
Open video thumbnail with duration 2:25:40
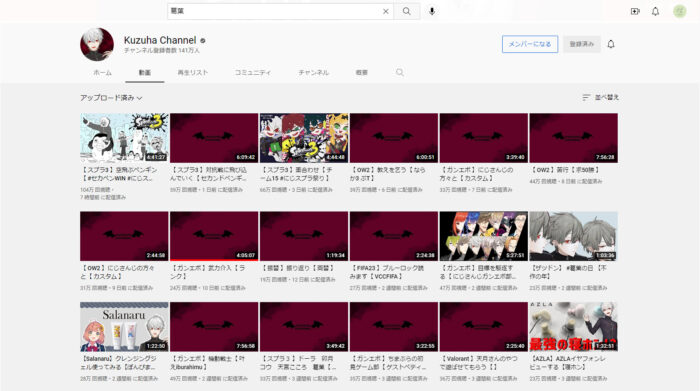483,327
